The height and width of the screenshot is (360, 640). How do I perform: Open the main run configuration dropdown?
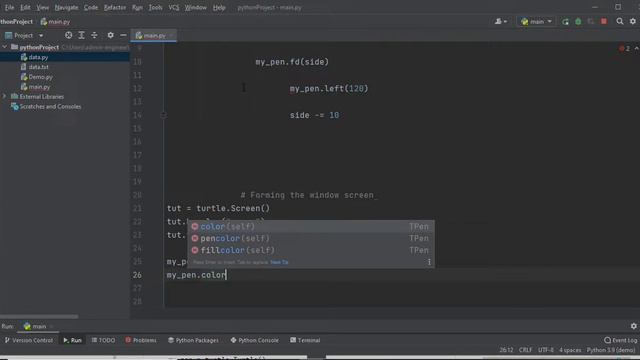[536, 21]
